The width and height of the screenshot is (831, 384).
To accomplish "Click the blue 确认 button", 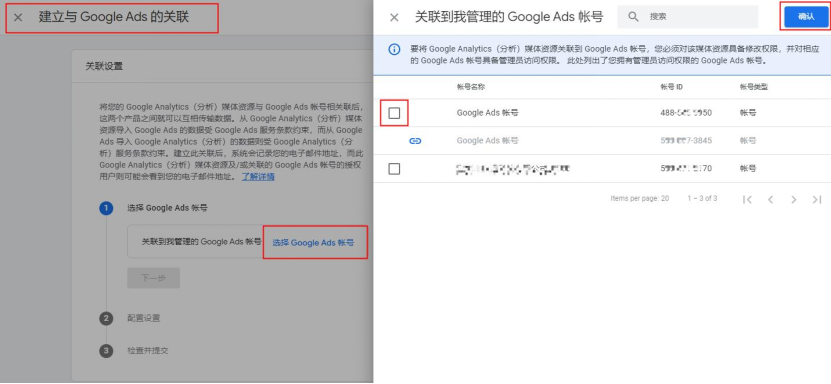I will coord(806,16).
